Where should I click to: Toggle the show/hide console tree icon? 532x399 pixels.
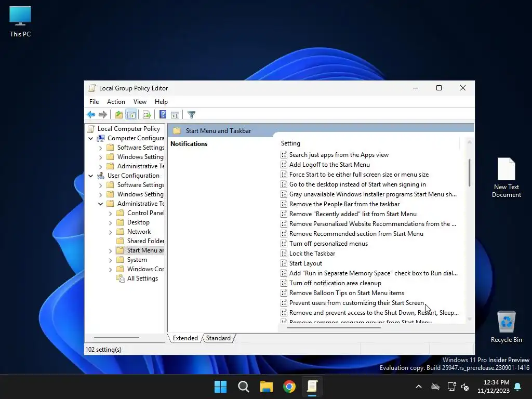(131, 115)
